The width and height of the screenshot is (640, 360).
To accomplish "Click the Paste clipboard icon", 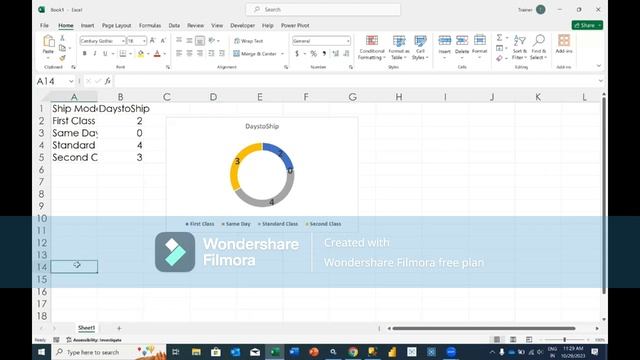I will (x=48, y=41).
